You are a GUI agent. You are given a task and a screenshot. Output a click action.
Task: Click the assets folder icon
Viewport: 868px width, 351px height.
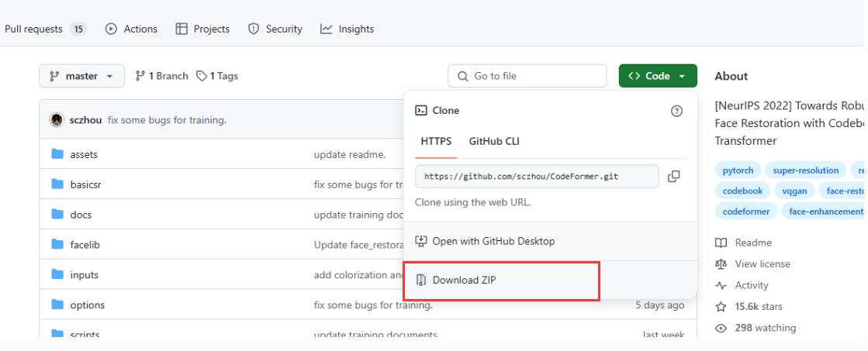(x=57, y=154)
